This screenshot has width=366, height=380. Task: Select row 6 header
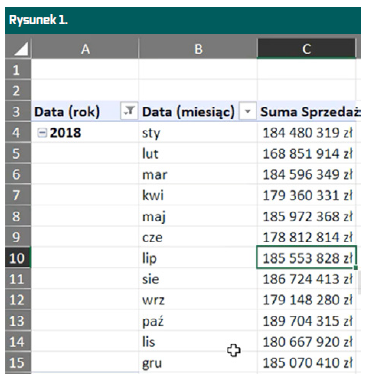pyautogui.click(x=18, y=174)
